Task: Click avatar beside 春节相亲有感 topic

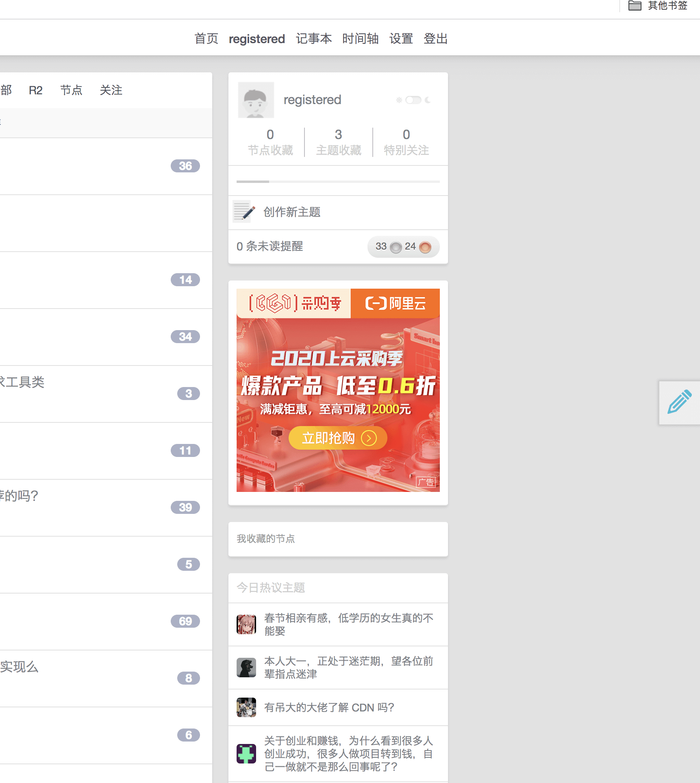Action: pos(246,624)
